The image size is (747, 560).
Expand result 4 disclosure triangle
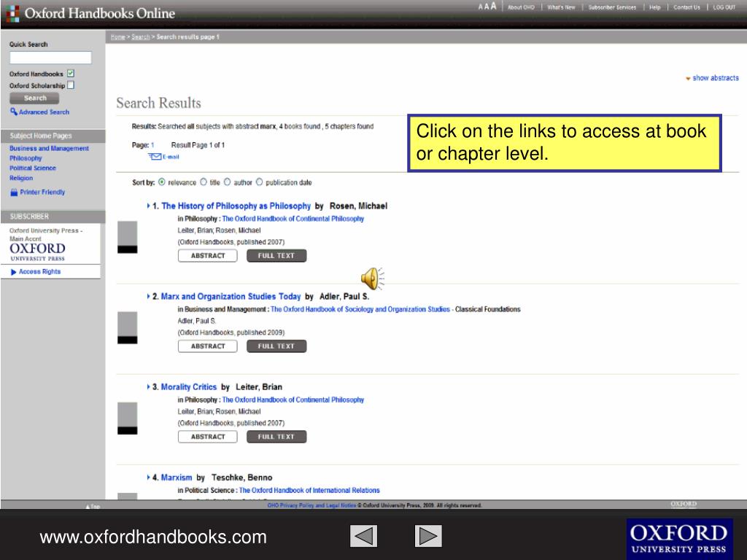point(148,477)
